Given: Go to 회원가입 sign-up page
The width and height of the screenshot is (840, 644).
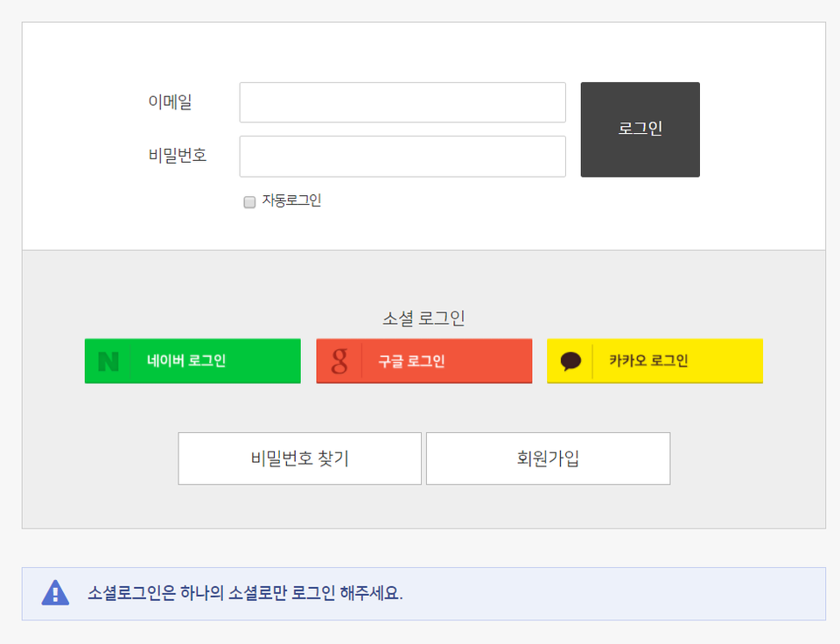Looking at the screenshot, I should coord(548,458).
